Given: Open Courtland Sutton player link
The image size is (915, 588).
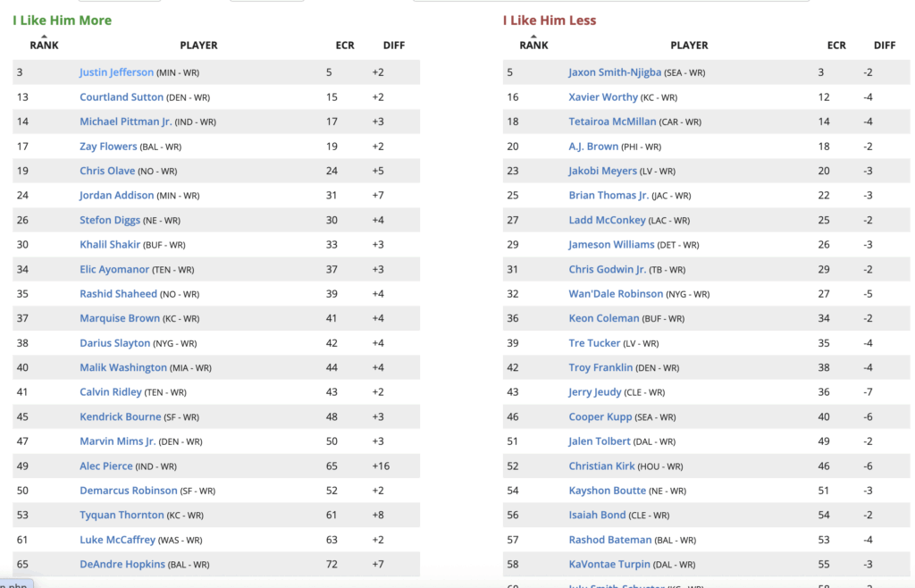Looking at the screenshot, I should pos(122,97).
